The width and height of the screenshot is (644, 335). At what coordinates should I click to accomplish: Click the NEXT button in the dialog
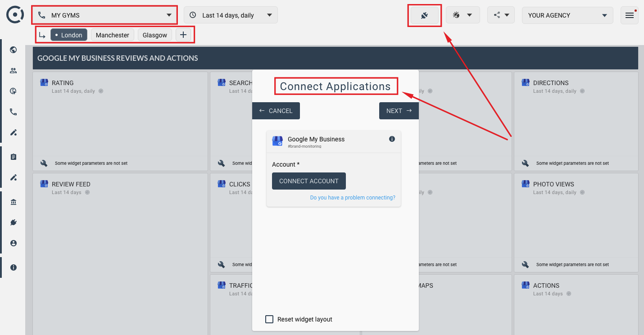(x=399, y=111)
